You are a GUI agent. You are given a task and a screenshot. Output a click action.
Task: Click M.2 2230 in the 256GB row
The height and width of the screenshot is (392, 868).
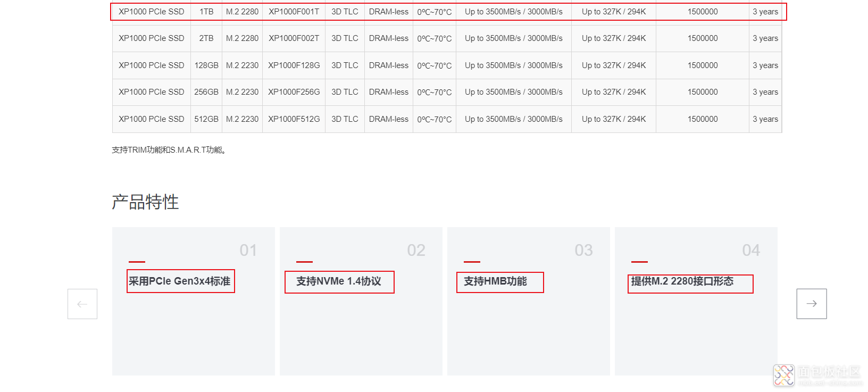click(242, 92)
